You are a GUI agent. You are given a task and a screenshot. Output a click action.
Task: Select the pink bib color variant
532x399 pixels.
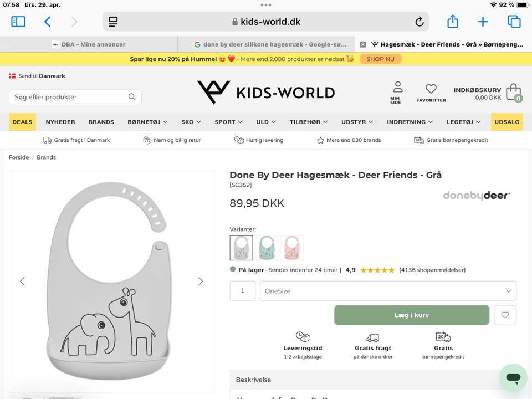point(292,248)
